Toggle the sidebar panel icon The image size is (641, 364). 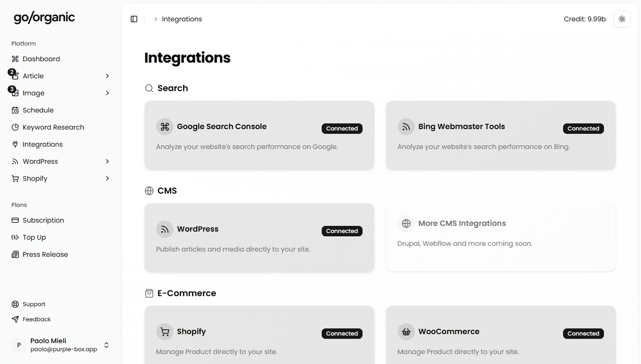point(134,19)
